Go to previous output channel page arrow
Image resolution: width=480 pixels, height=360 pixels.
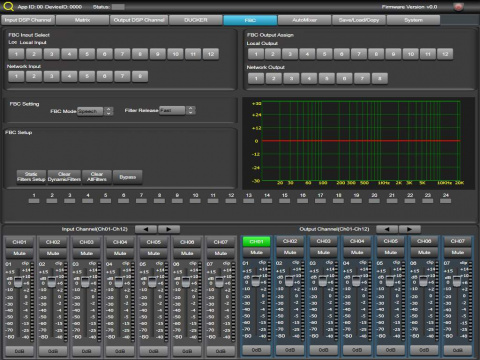pyautogui.click(x=387, y=229)
